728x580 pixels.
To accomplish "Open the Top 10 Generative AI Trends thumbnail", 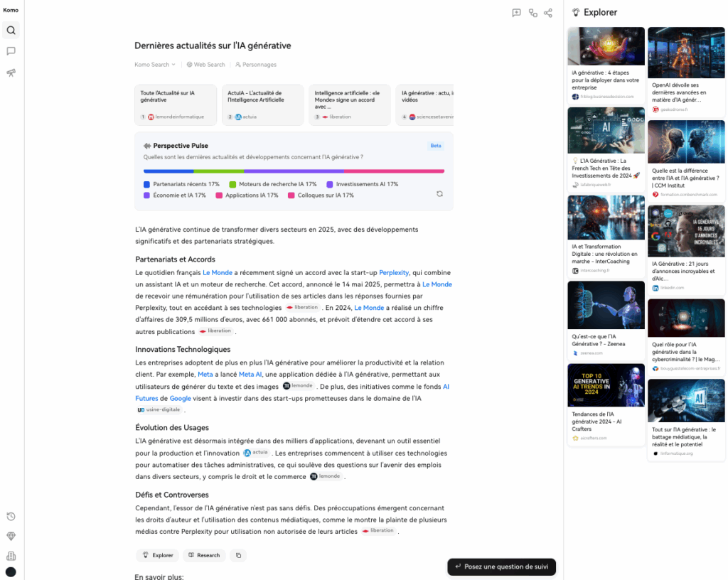I will pos(606,385).
